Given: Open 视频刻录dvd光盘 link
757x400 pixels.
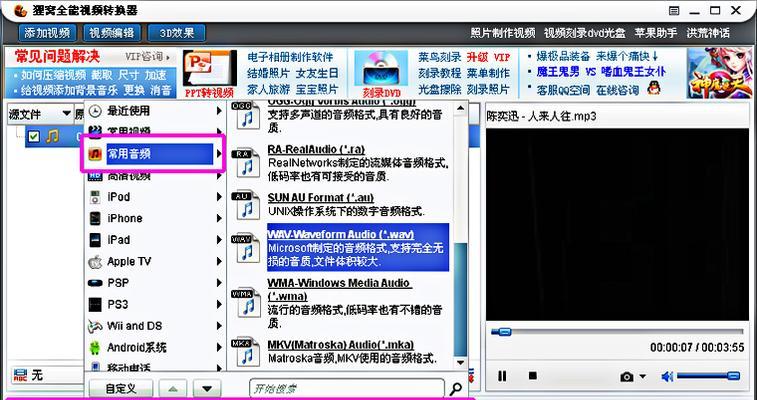Looking at the screenshot, I should [585, 33].
